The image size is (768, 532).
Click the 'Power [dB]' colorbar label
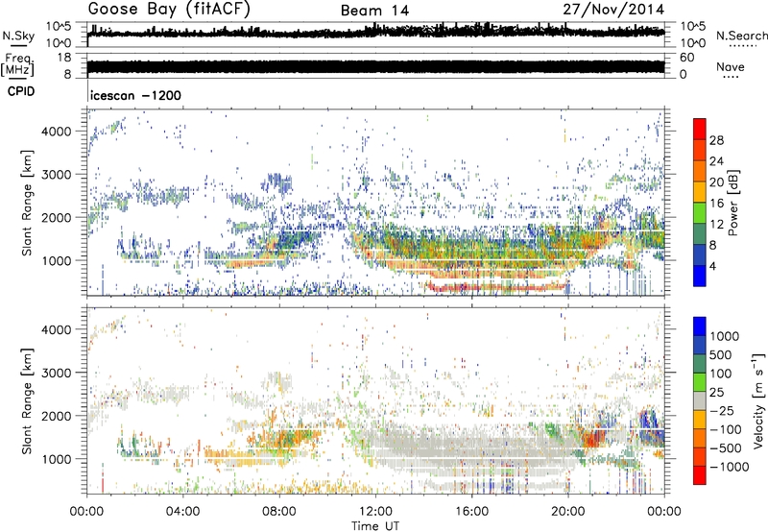[732, 203]
